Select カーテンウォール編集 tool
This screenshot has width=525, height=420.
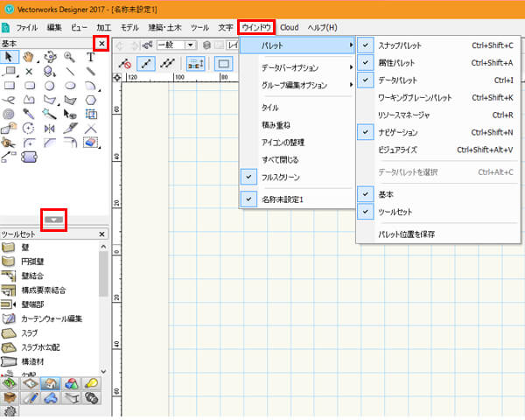(x=50, y=318)
